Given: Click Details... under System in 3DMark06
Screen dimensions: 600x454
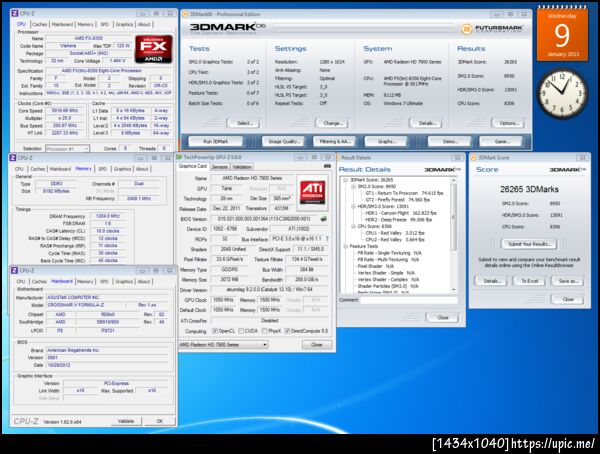Looking at the screenshot, I should pyautogui.click(x=426, y=123).
